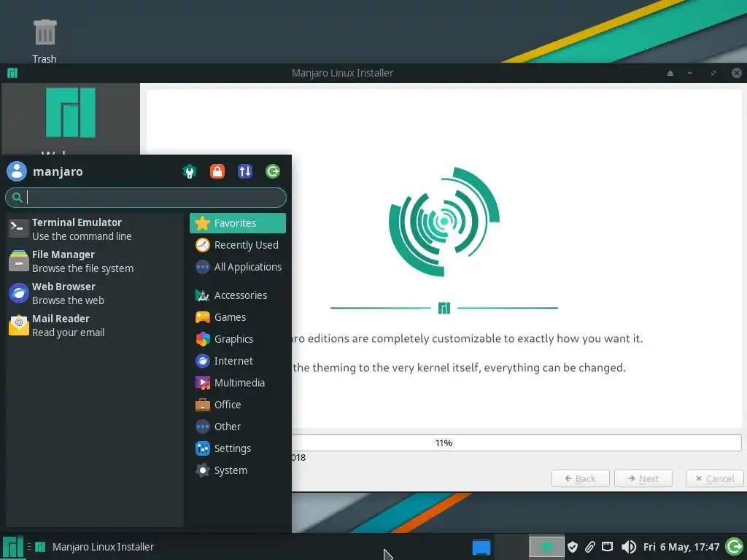Image resolution: width=747 pixels, height=560 pixels.
Task: Show All Applications category
Action: click(238, 267)
